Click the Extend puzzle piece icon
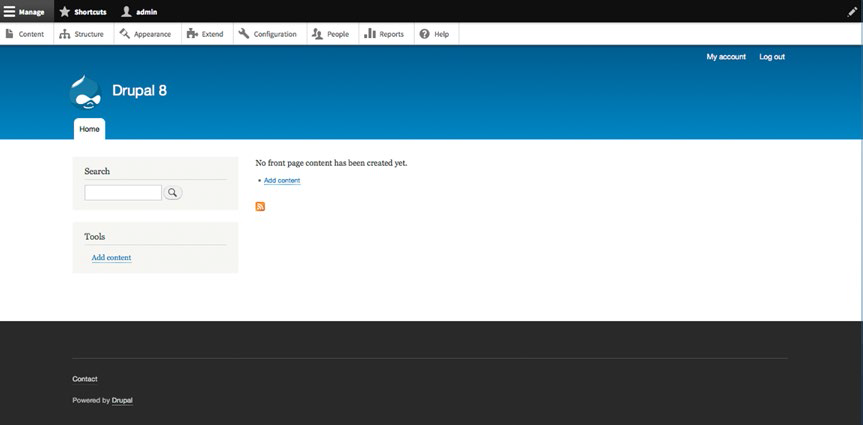This screenshot has width=863, height=425. tap(192, 34)
